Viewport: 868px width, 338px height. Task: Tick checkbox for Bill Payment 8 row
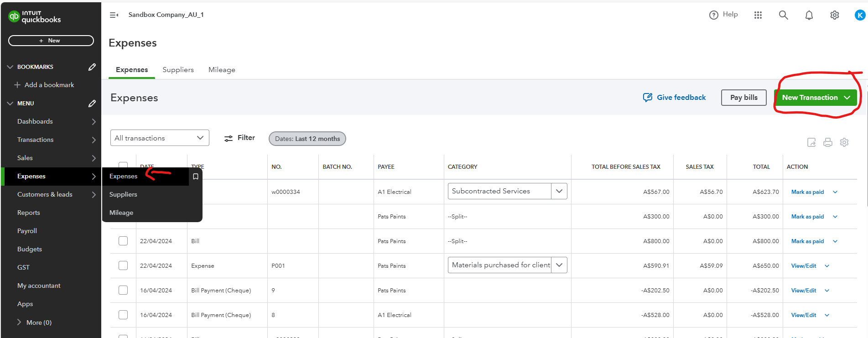123,315
